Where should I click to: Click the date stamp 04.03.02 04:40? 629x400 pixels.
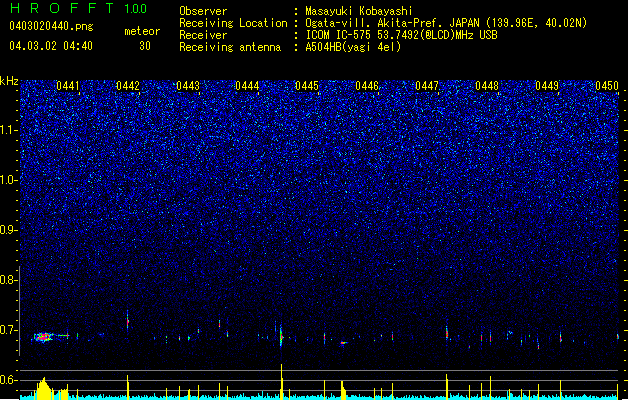click(51, 46)
